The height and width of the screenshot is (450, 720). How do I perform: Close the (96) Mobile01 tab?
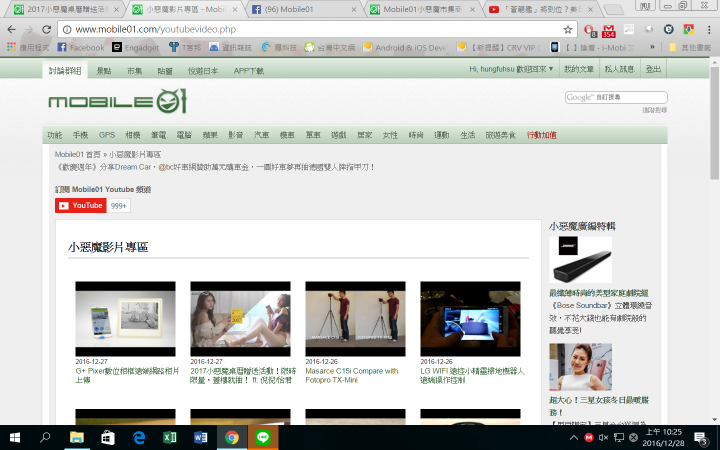354,9
